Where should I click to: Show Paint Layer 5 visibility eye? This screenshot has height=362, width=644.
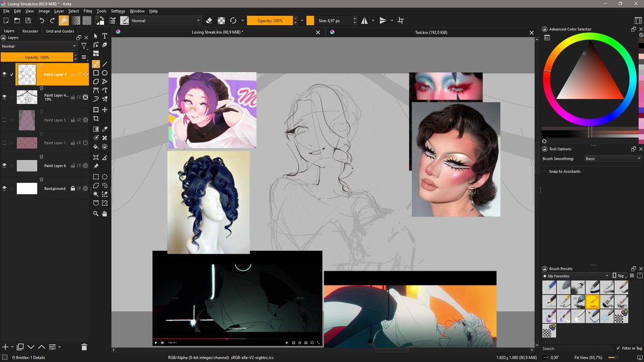pos(5,120)
